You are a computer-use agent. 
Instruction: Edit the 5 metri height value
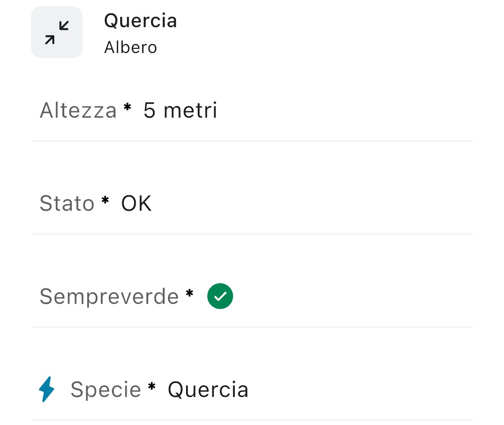pos(180,110)
